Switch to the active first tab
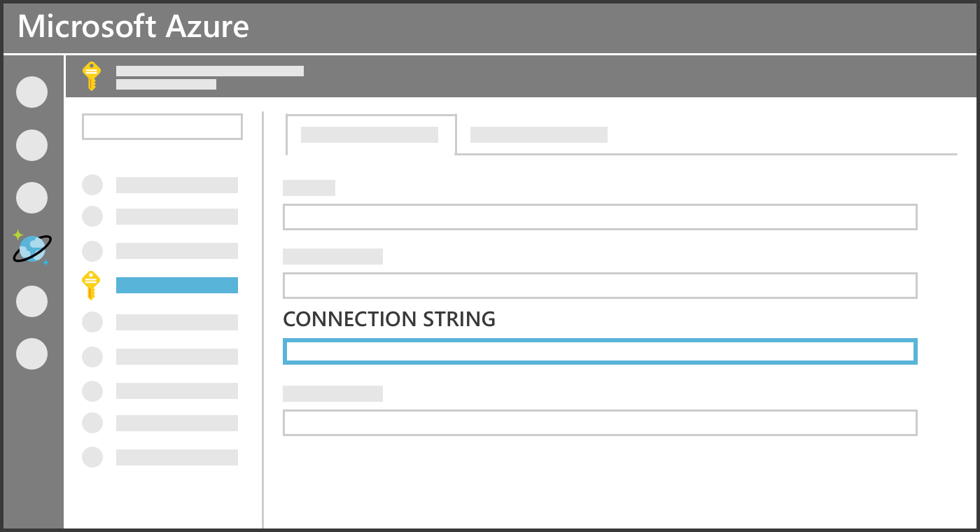Screen dimensions: 980x532 point(370,134)
